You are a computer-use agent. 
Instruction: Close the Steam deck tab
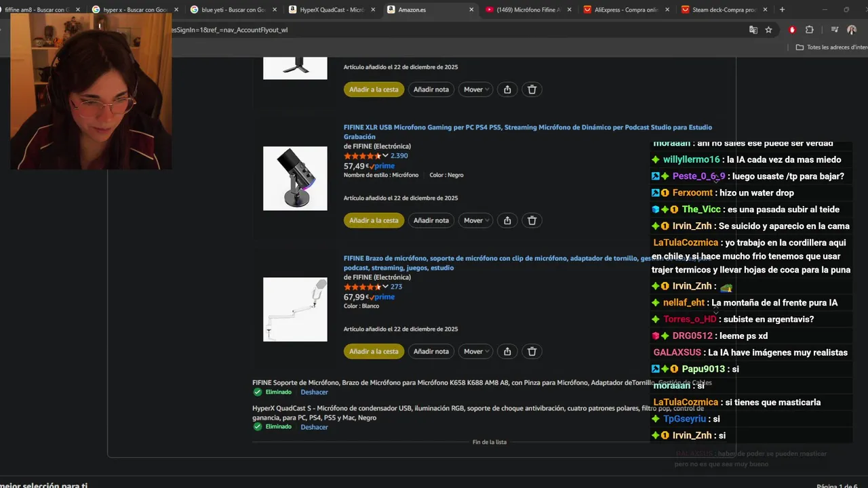(x=766, y=9)
